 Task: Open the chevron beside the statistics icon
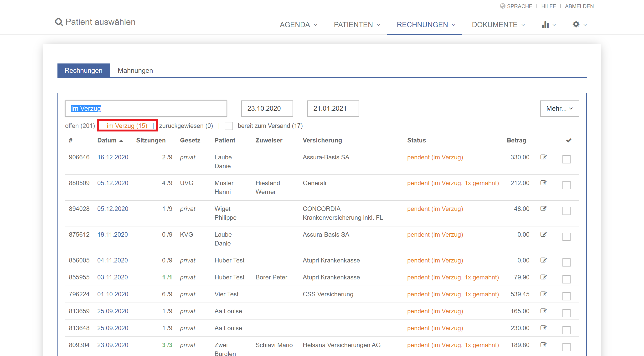[554, 25]
